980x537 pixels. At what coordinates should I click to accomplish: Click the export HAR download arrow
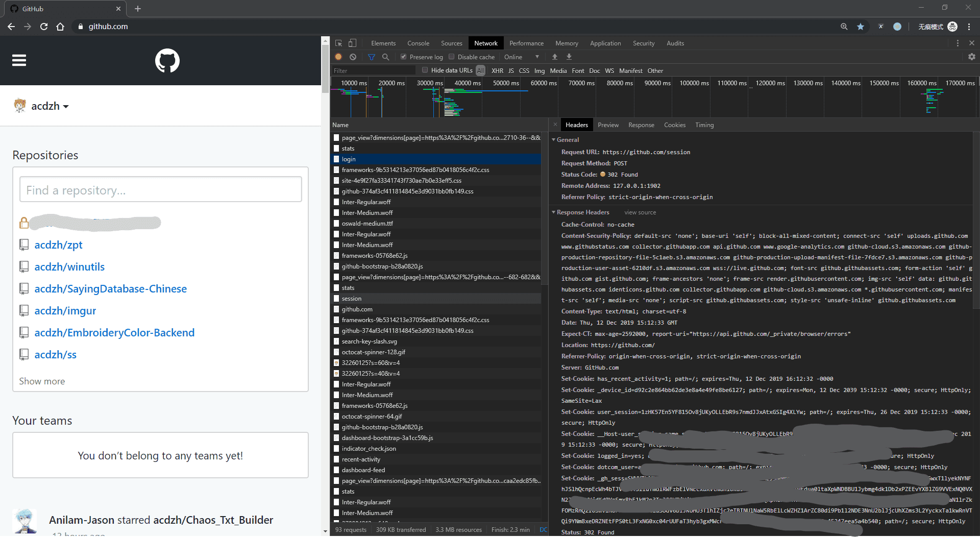[x=569, y=57]
